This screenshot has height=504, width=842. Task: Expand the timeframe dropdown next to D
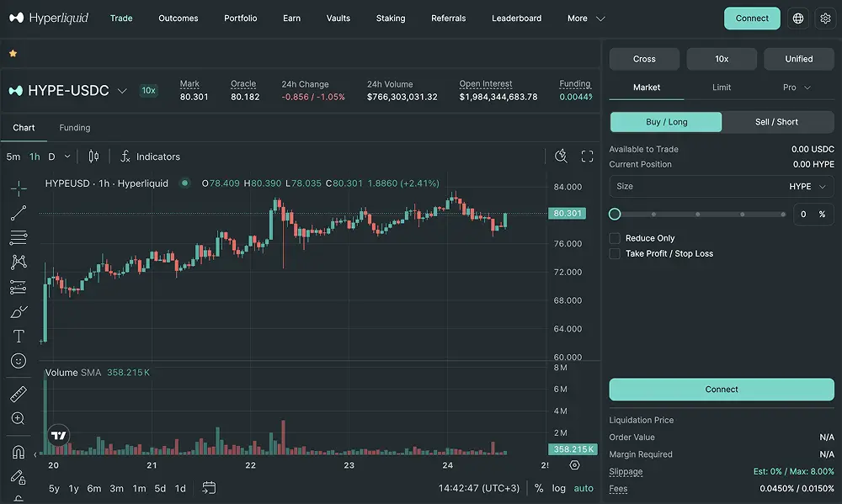(x=67, y=157)
